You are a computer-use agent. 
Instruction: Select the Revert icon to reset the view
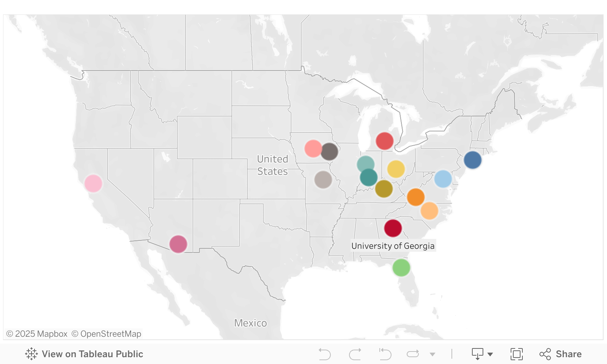pyautogui.click(x=385, y=354)
